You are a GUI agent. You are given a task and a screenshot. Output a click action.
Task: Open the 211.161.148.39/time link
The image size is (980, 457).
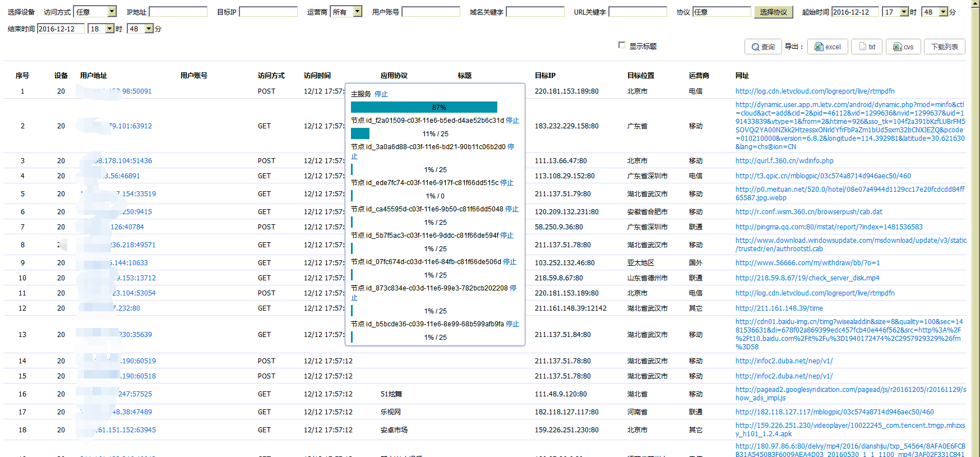coord(779,308)
